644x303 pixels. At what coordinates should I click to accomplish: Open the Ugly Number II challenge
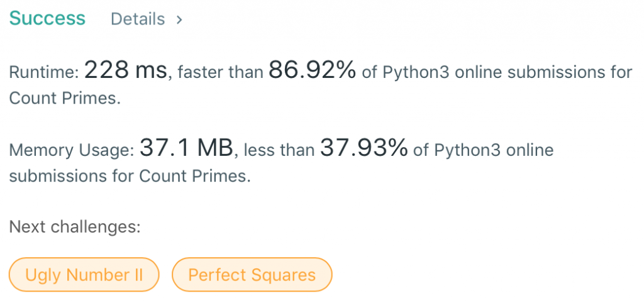tap(84, 275)
